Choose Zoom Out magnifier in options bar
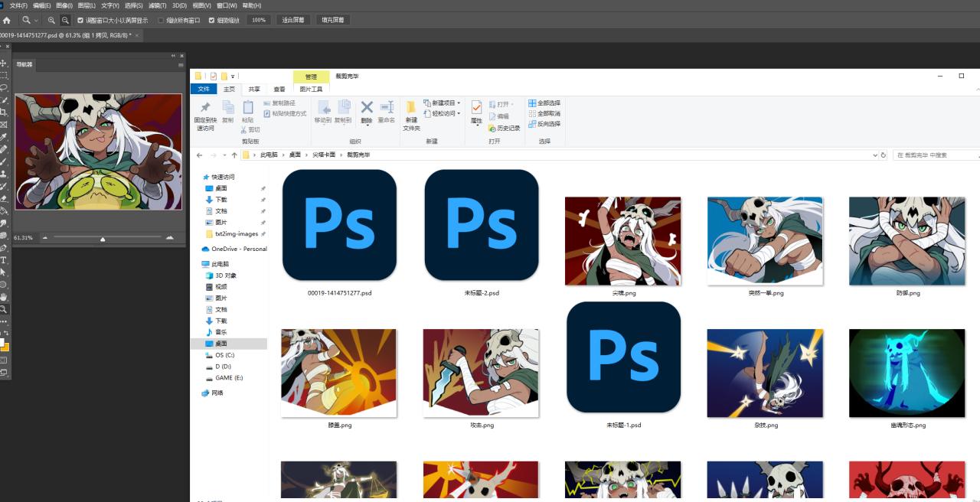This screenshot has height=502, width=980. tap(65, 20)
